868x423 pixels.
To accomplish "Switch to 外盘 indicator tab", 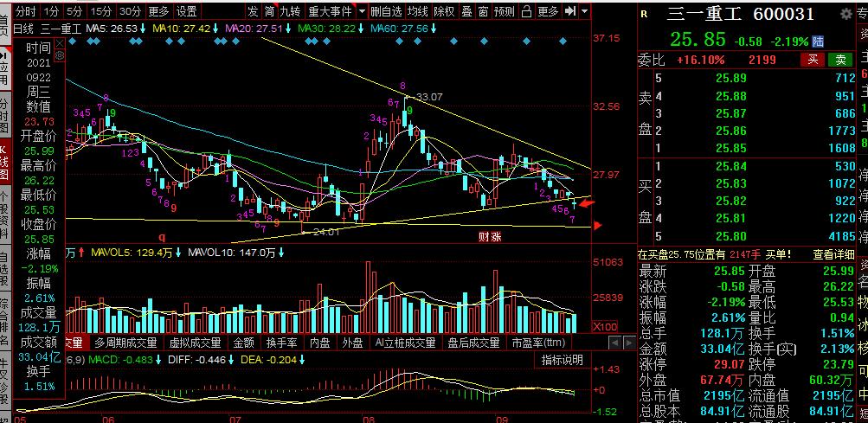I will [x=352, y=343].
